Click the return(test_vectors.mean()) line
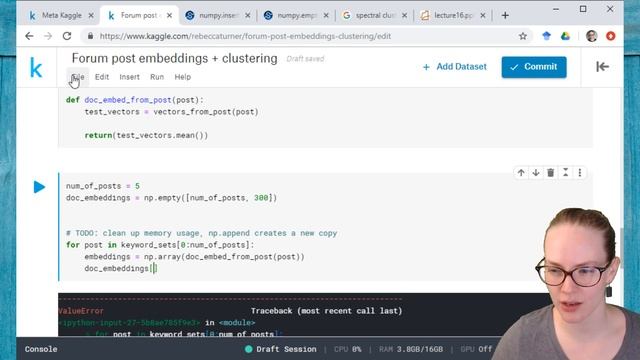Screen dimensions: 640x360 [x=146, y=135]
